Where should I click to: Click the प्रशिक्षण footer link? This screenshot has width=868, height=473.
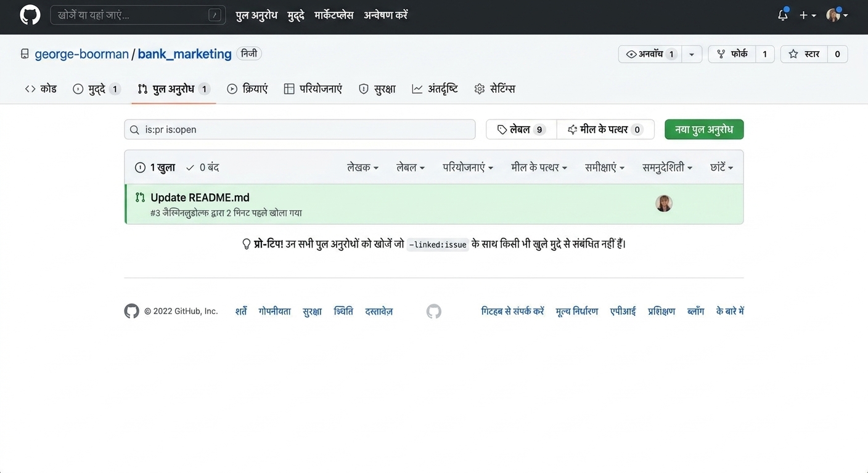661,311
